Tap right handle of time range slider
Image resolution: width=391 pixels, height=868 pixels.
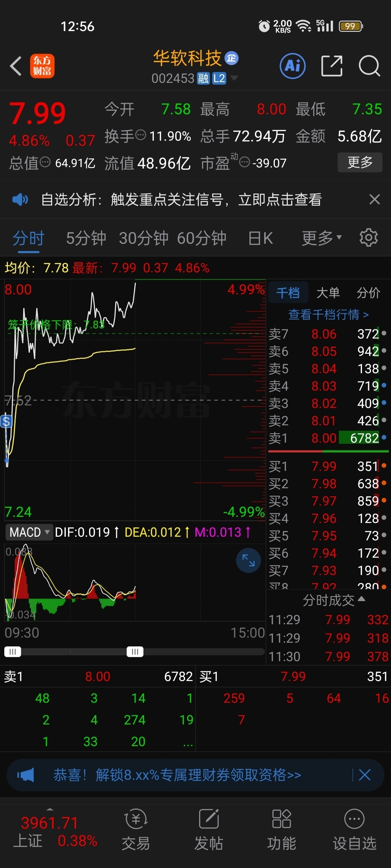pos(135,652)
